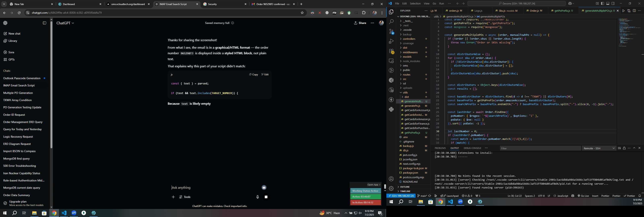
Task: Open Manage gear in VS Code activity bar
Action: 391,188
